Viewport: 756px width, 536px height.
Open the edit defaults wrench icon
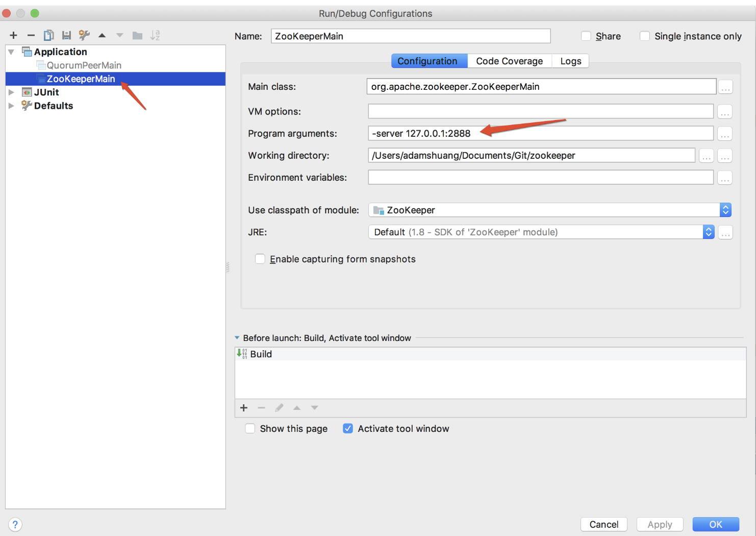(84, 35)
